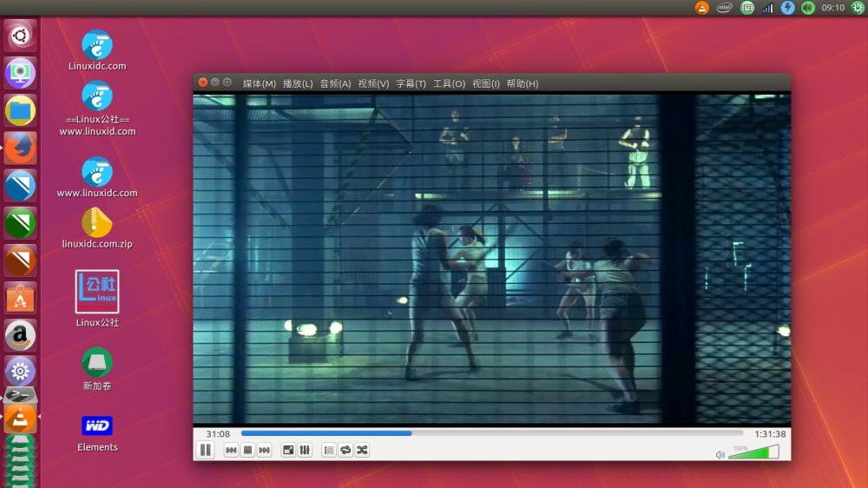Adjust the green volume slider
The width and height of the screenshot is (868, 488).
coord(754,452)
